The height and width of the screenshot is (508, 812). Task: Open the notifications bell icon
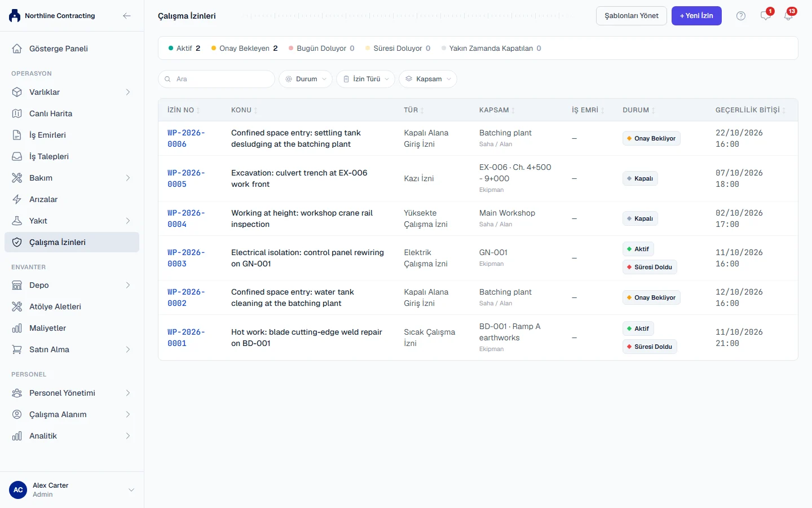[788, 16]
